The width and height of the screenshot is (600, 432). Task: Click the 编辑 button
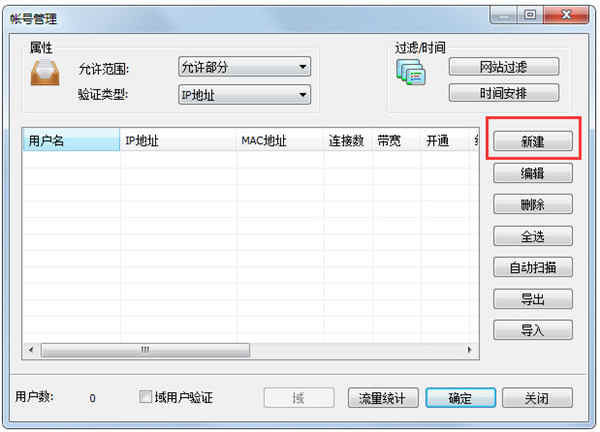tap(533, 173)
